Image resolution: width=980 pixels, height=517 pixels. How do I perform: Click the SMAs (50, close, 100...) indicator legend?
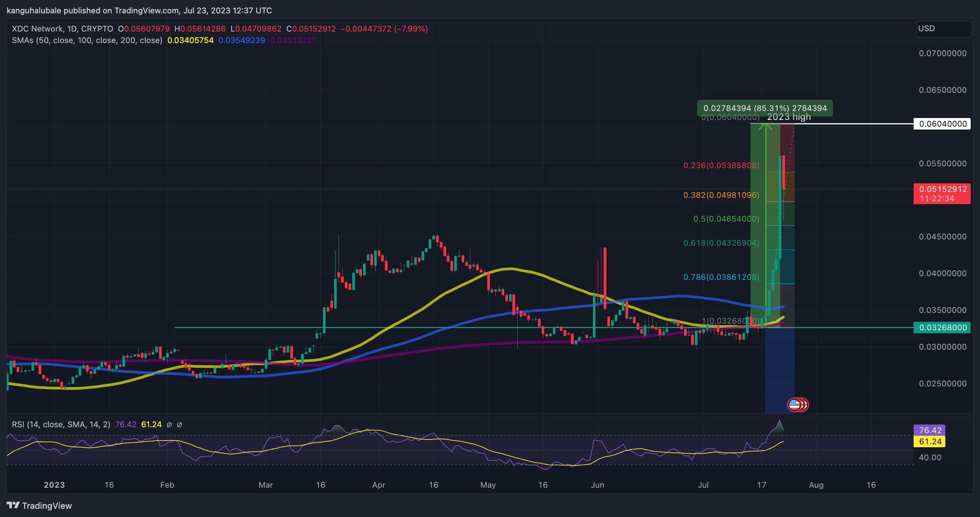[87, 40]
